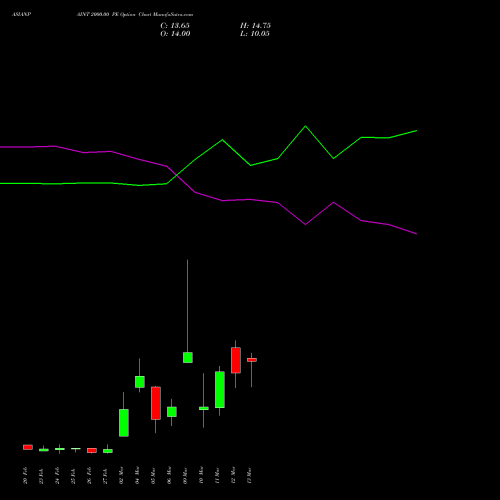Select the red candle above 20 Feb
The image size is (500, 500).
(x=28, y=447)
